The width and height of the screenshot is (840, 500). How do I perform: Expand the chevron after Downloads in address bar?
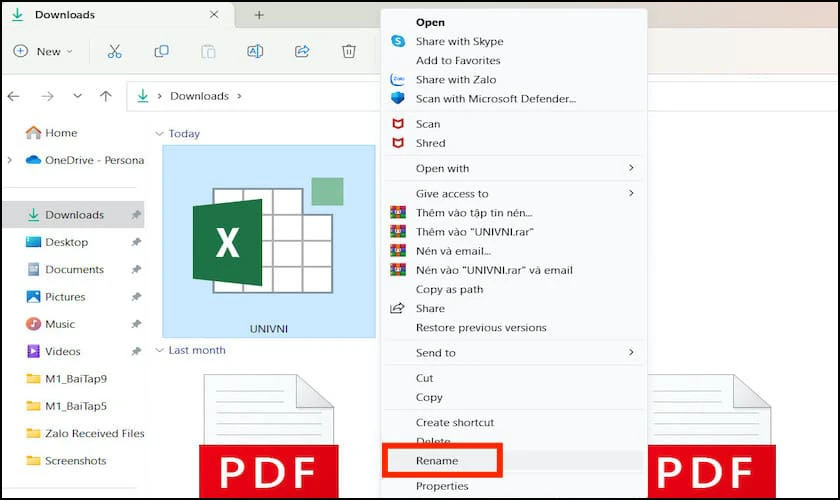(x=239, y=96)
